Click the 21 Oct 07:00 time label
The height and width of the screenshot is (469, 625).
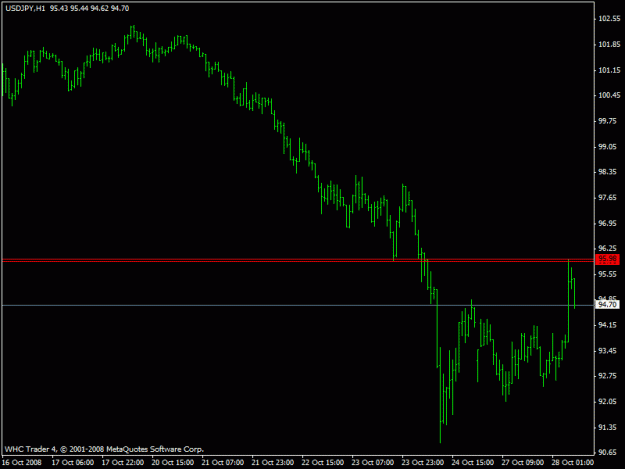223,463
